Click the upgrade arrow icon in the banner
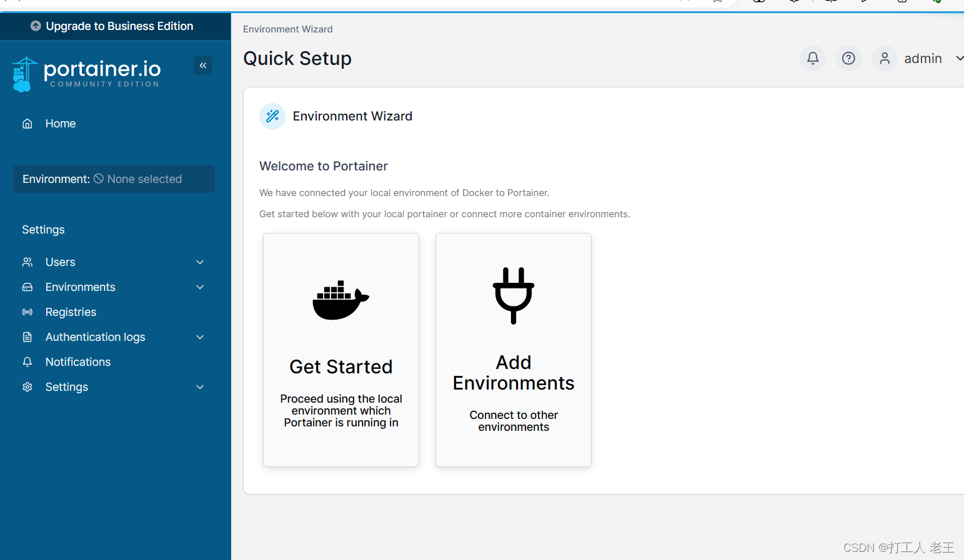The image size is (964, 560). (36, 26)
